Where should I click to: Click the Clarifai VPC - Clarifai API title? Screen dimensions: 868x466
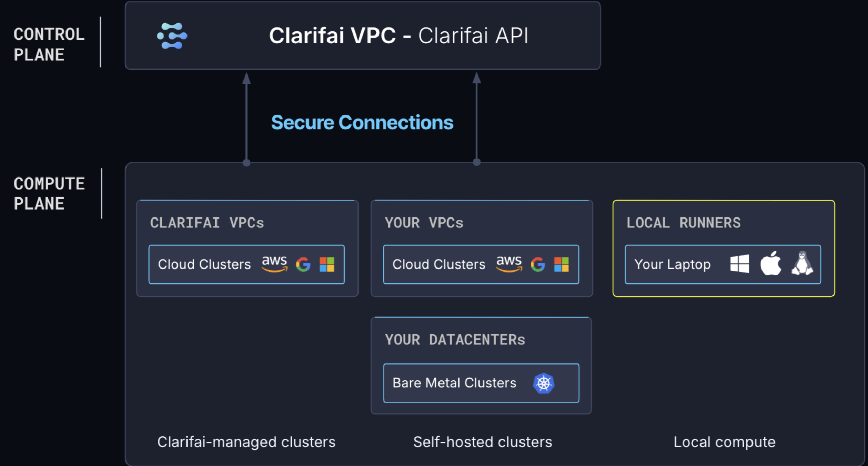398,36
